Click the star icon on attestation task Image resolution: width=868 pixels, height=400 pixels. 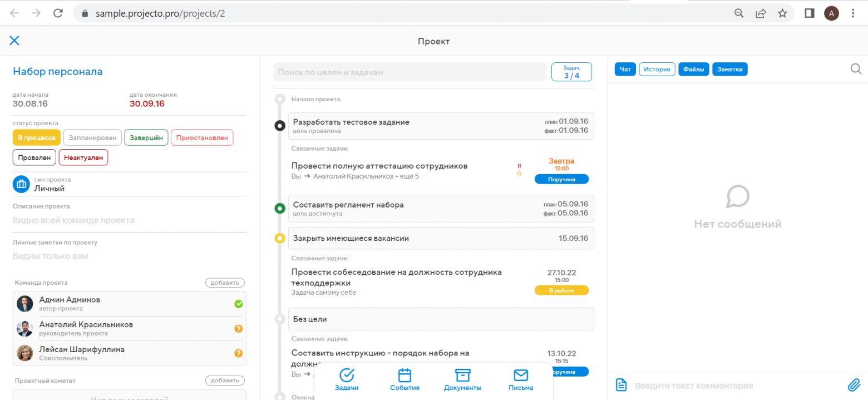[519, 174]
